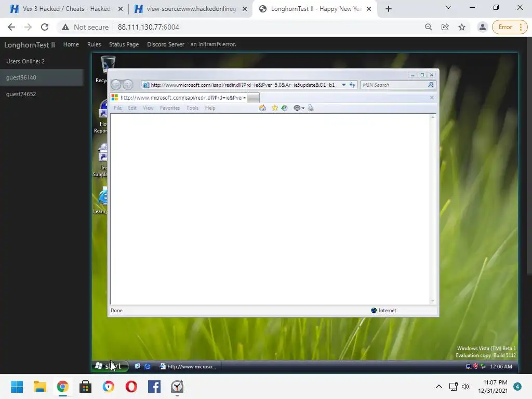The height and width of the screenshot is (399, 532).
Task: Click the feeds icon in IE toolbar
Action: [x=297, y=108]
